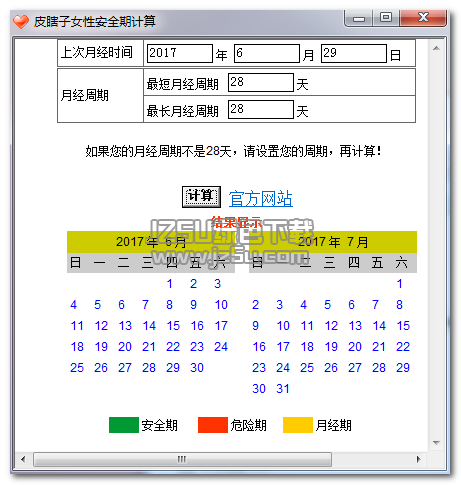Select June 8 in the calendar
This screenshot has width=461, height=485.
tap(169, 305)
